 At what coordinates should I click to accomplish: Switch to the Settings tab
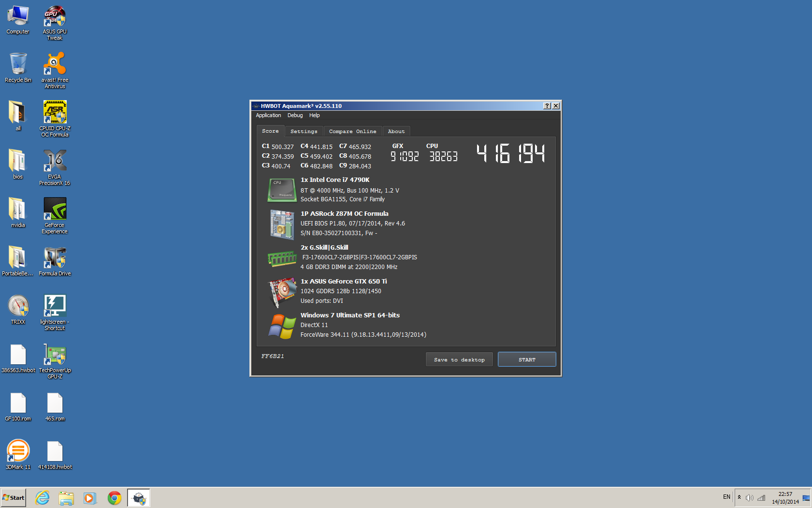(x=304, y=132)
